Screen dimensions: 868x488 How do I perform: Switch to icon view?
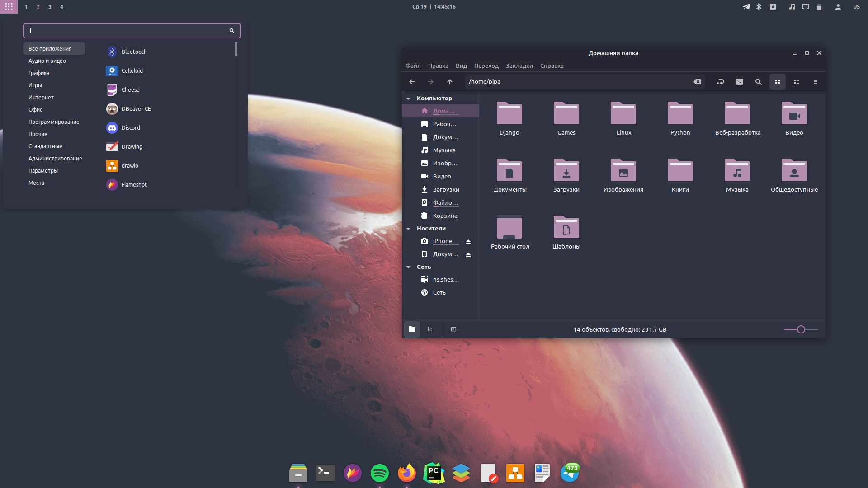(778, 82)
